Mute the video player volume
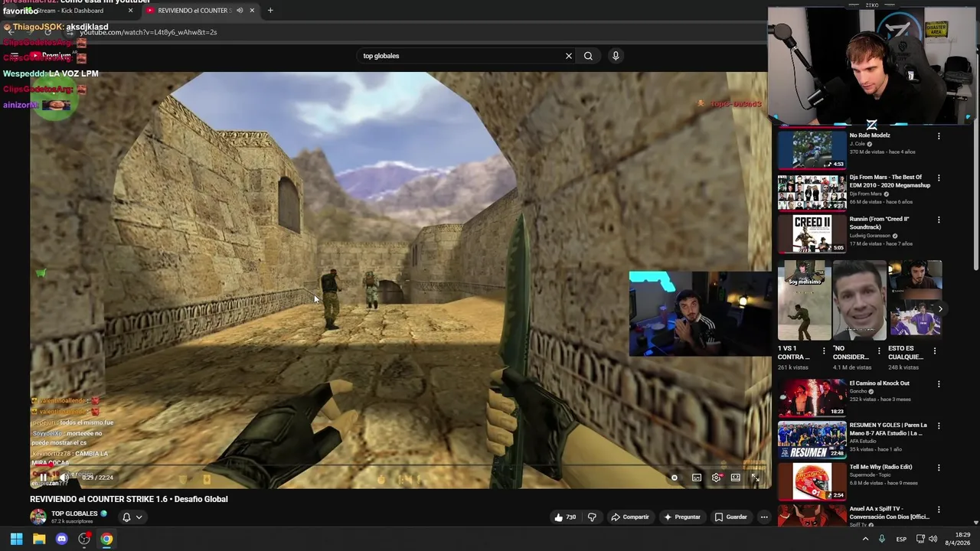 pyautogui.click(x=65, y=478)
